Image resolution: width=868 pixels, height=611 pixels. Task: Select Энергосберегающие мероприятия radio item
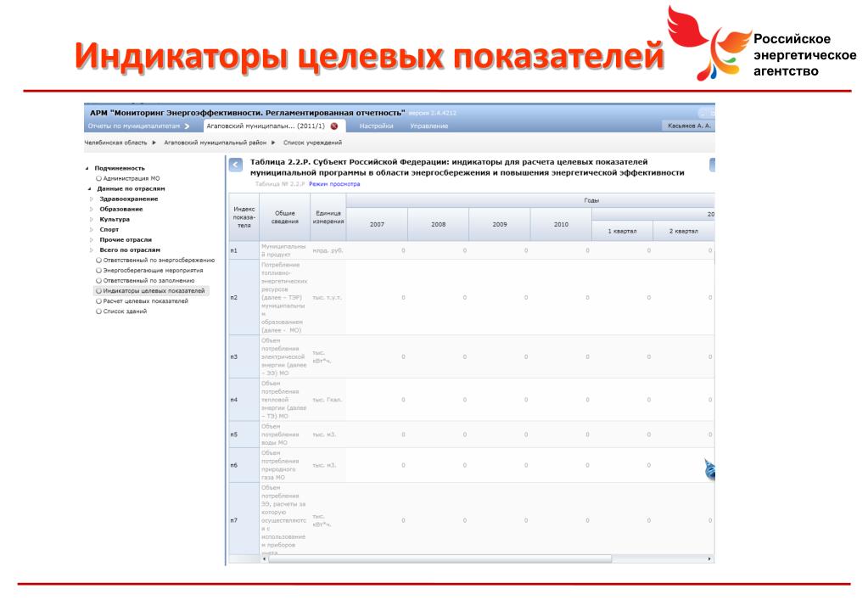[149, 271]
